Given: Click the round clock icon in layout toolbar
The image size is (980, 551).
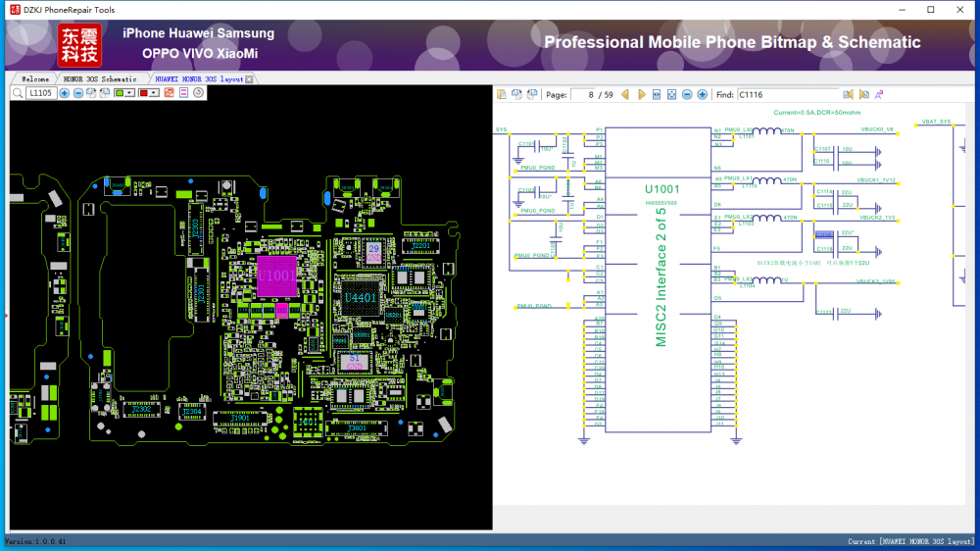Looking at the screenshot, I should (x=198, y=93).
